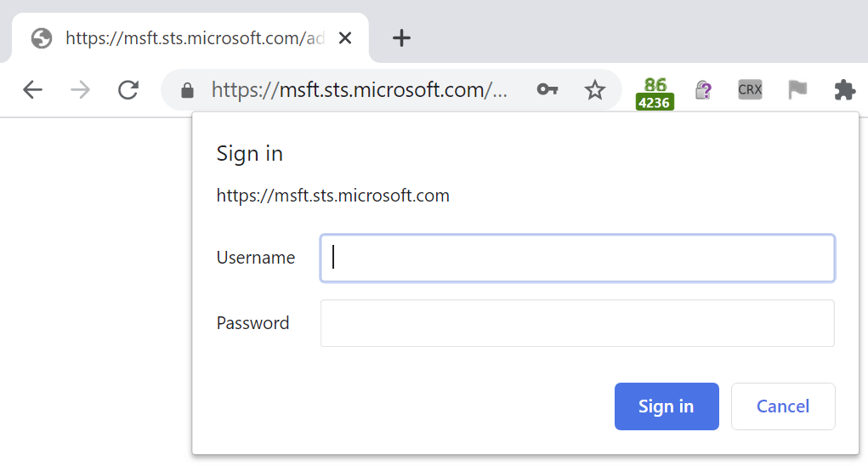Open the green 86 / 4236 extension
This screenshot has height=466, width=868.
(x=655, y=93)
